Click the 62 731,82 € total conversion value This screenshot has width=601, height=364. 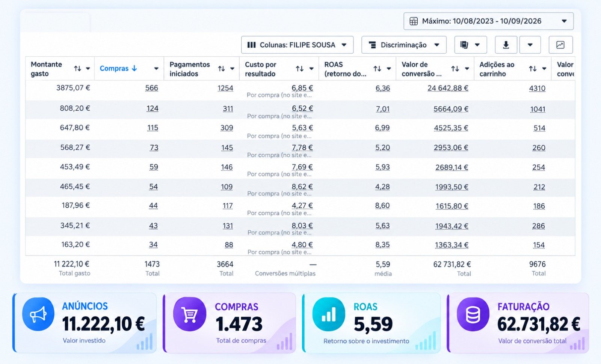pyautogui.click(x=452, y=264)
